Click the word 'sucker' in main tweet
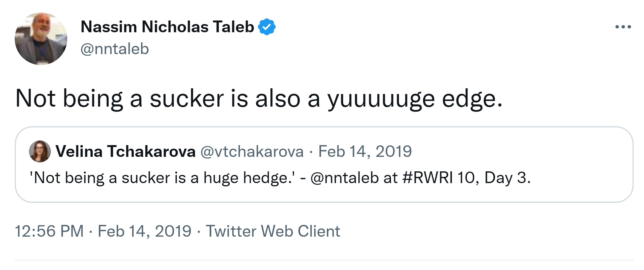 point(187,98)
